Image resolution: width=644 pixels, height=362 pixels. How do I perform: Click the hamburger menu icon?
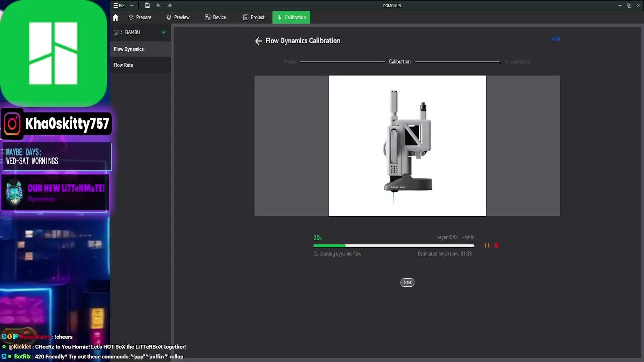click(116, 6)
